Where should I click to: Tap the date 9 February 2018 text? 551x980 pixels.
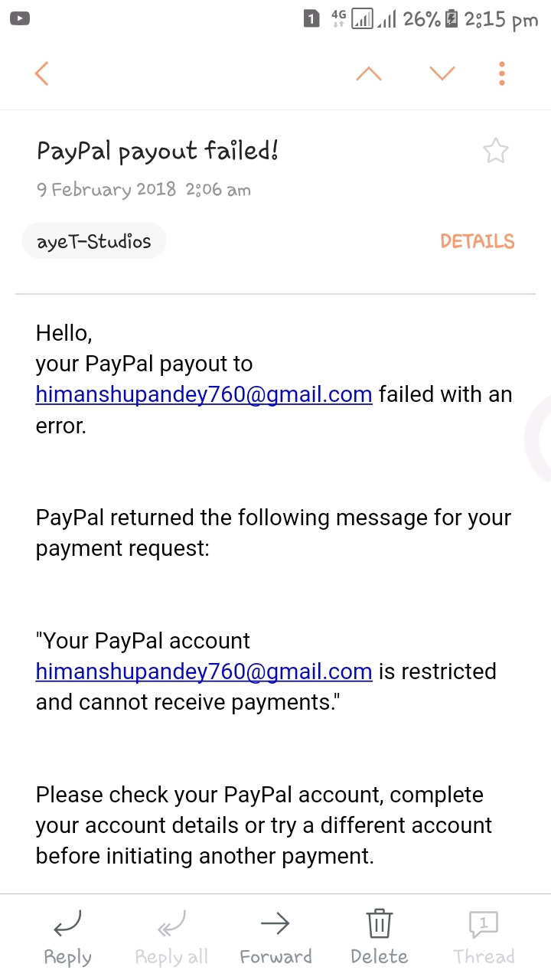point(106,189)
